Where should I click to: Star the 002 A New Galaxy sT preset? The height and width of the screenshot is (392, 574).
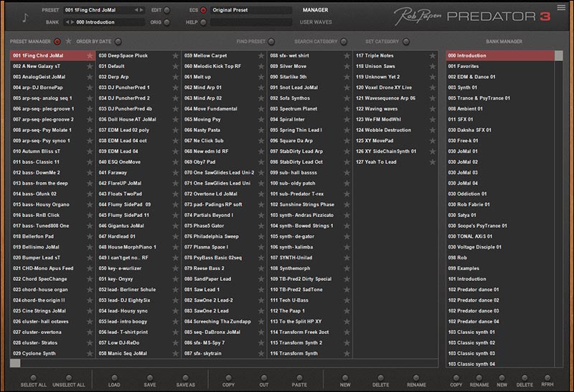point(90,66)
